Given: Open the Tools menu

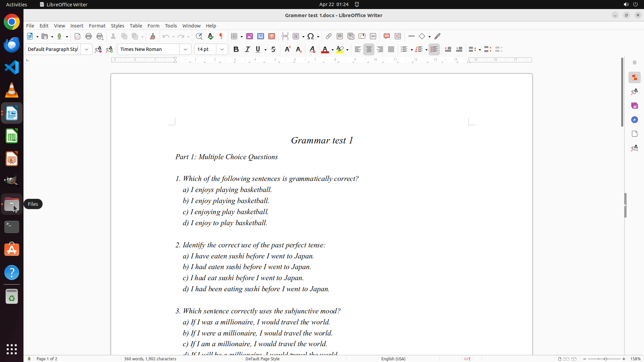Looking at the screenshot, I should (171, 26).
